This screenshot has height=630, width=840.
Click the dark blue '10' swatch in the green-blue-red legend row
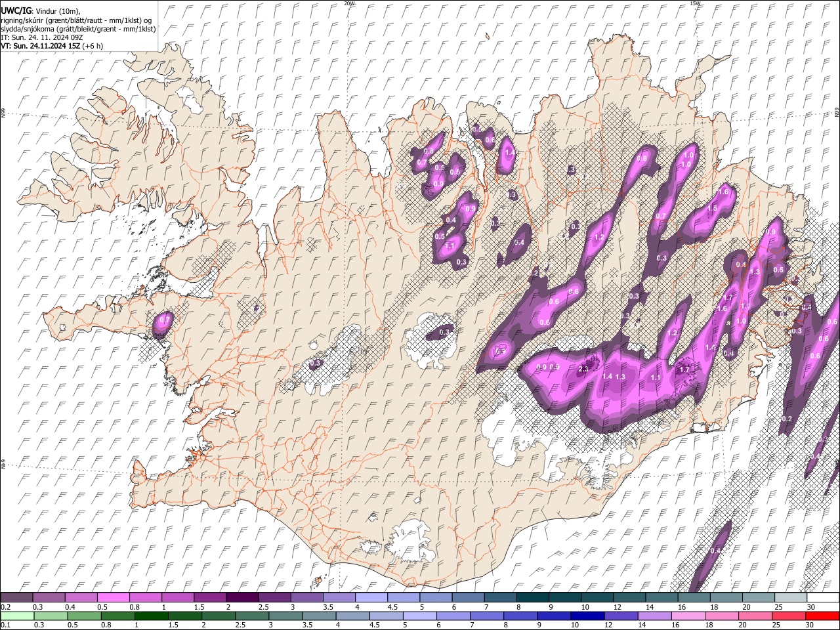point(586,616)
